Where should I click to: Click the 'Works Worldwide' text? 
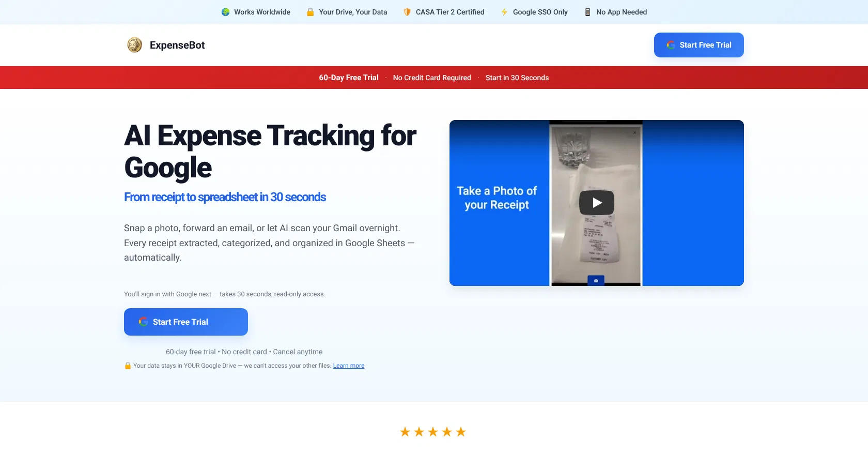pyautogui.click(x=262, y=12)
